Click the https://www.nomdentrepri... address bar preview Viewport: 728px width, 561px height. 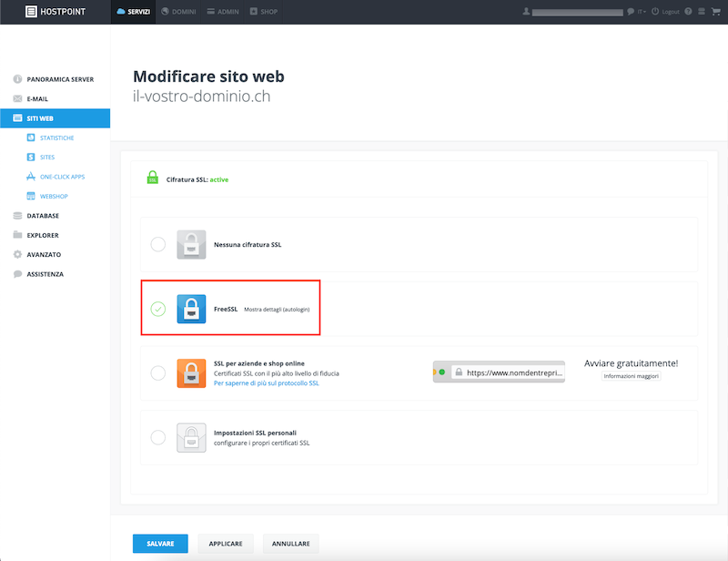click(x=499, y=372)
